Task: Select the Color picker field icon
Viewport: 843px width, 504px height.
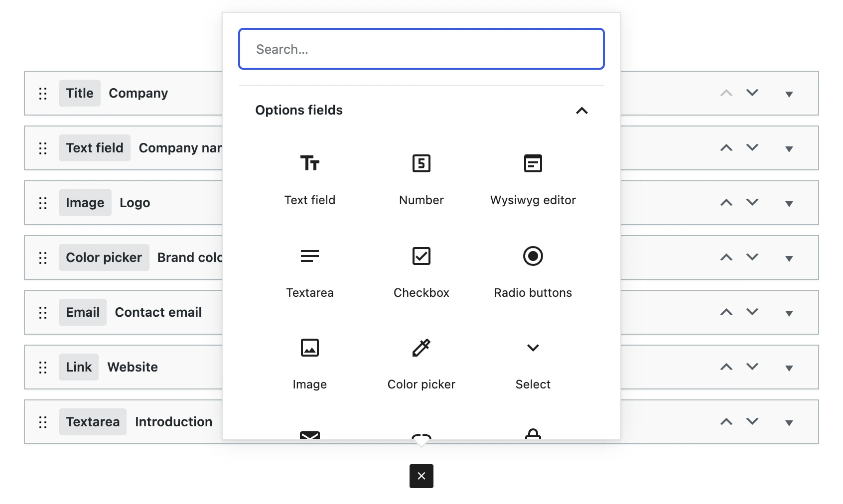Action: coord(421,348)
